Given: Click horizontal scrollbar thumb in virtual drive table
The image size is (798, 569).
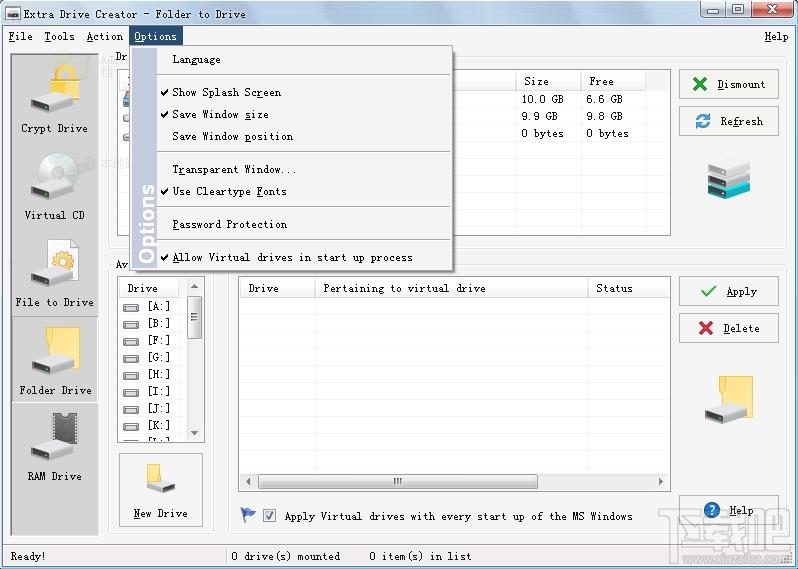Looking at the screenshot, I should pos(397,481).
